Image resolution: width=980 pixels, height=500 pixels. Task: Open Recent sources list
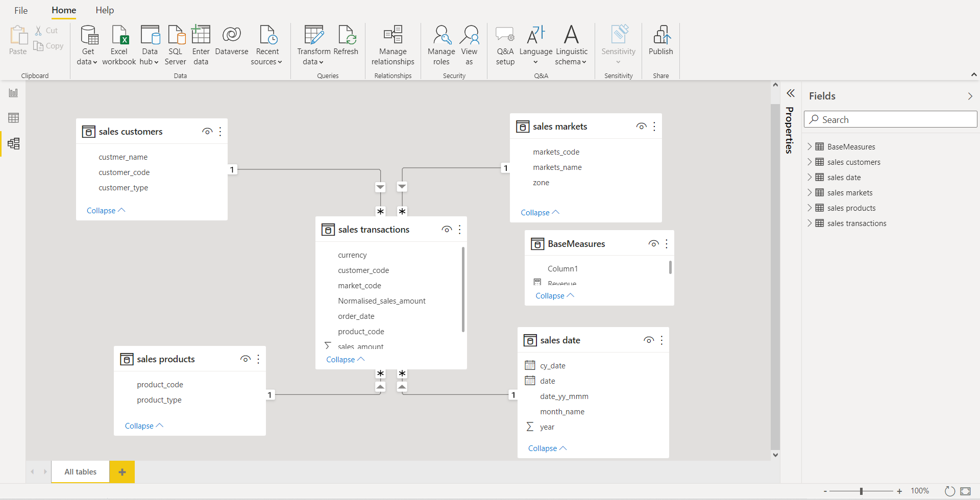point(267,45)
